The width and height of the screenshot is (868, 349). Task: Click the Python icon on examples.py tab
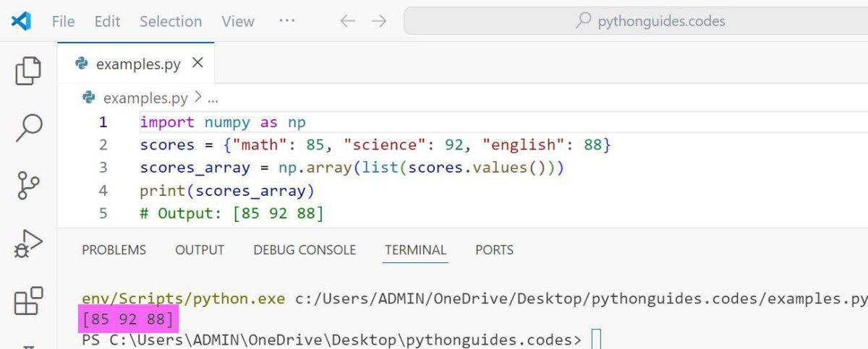click(x=82, y=64)
